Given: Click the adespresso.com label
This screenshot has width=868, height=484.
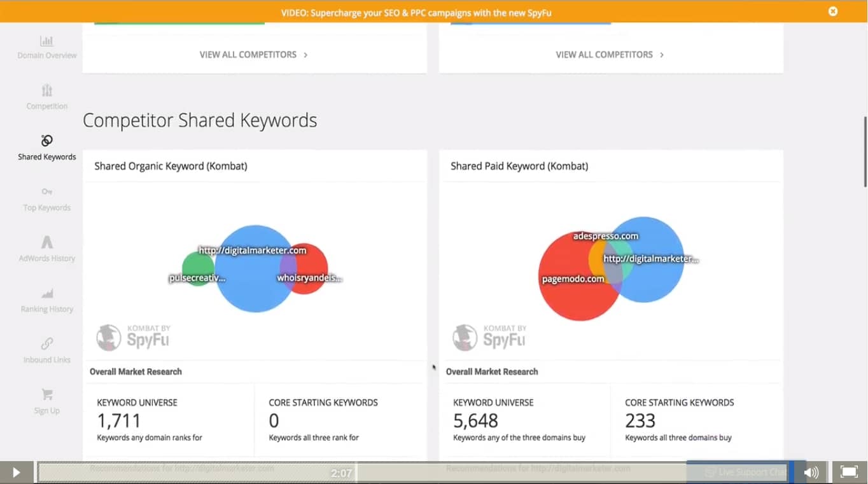Looking at the screenshot, I should pos(606,236).
